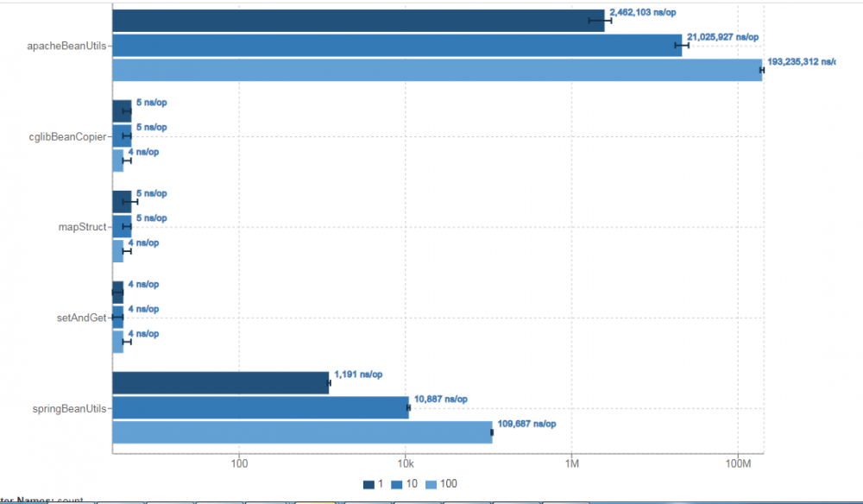
Task: Click the 1M x-axis tick label
Action: click(x=572, y=463)
